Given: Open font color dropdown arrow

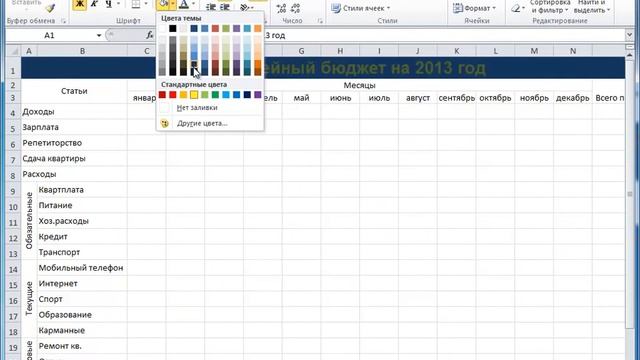Looking at the screenshot, I should click(193, 4).
